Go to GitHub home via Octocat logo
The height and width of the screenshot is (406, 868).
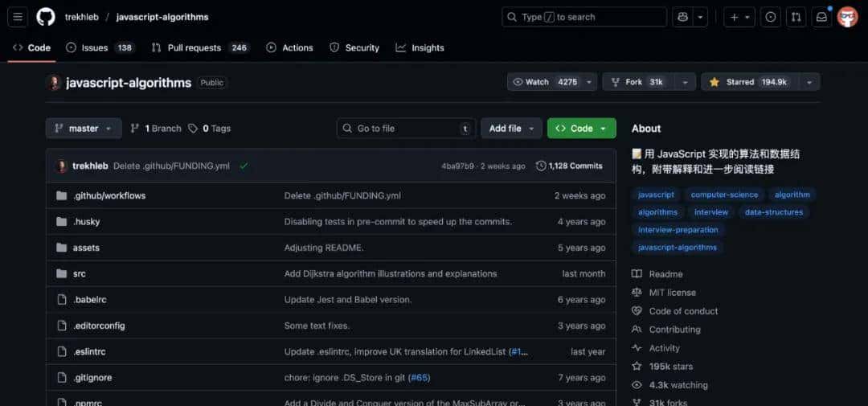coord(46,17)
